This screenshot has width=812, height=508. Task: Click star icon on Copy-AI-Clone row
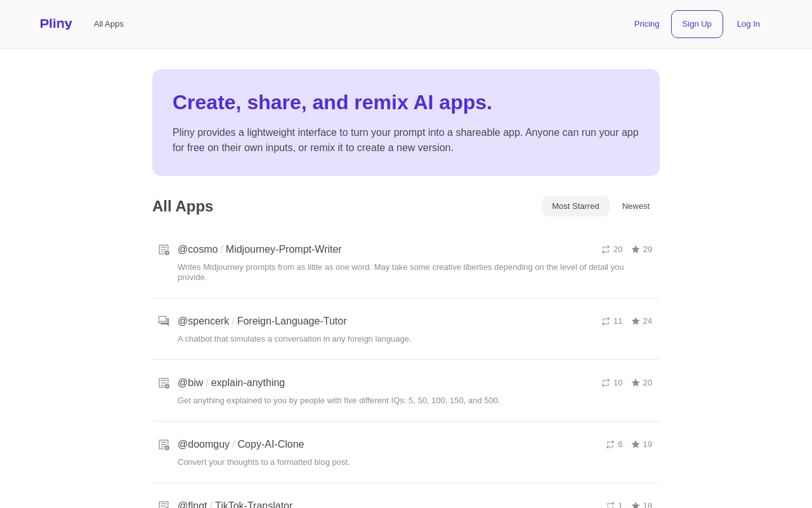(636, 444)
